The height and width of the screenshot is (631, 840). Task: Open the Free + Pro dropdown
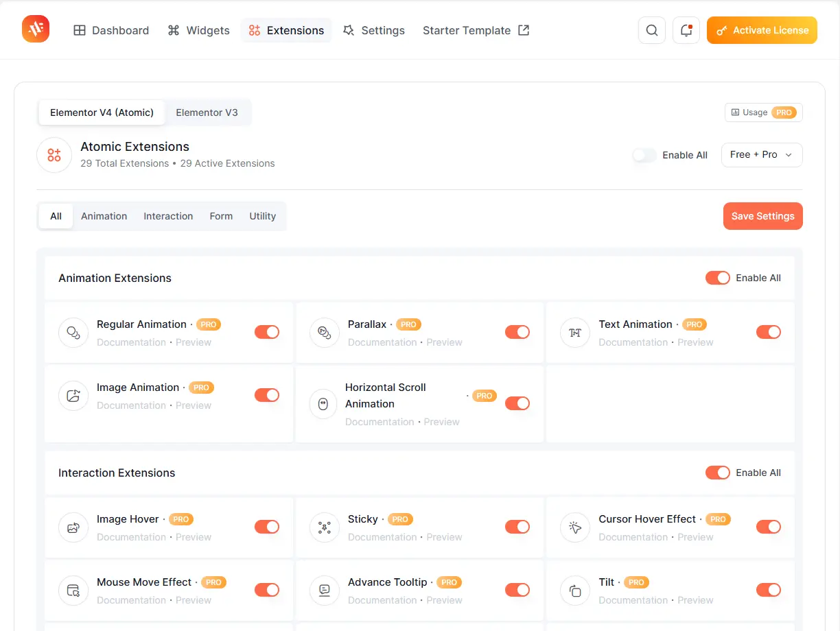[x=762, y=155]
